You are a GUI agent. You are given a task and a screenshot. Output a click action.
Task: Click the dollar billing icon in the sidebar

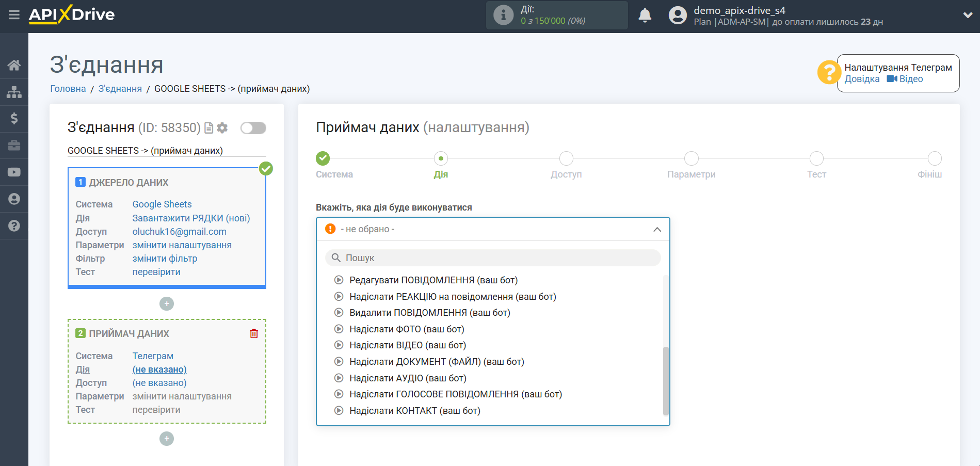[14, 119]
